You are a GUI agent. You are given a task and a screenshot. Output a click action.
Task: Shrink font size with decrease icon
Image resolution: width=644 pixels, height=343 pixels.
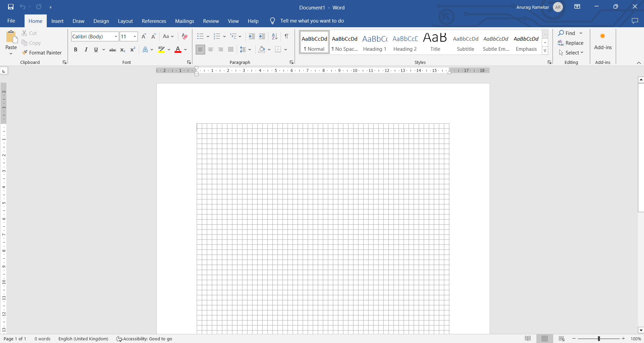coord(153,36)
